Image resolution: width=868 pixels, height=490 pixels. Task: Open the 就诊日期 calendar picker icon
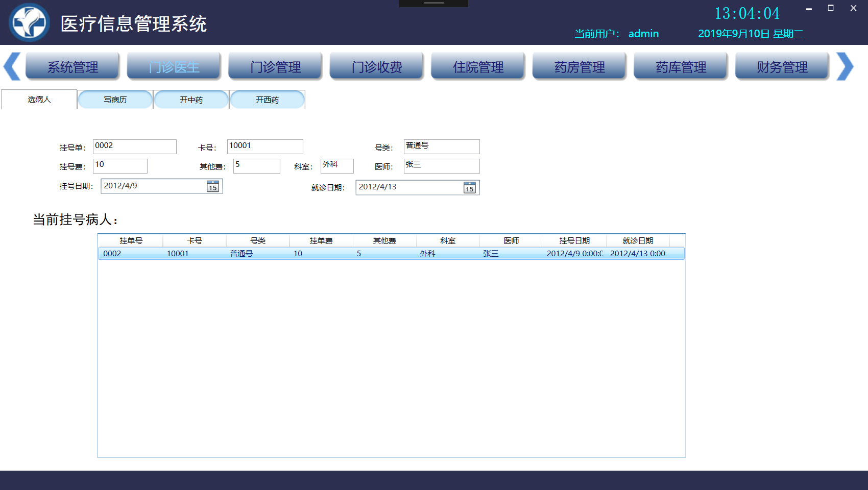[x=470, y=188]
